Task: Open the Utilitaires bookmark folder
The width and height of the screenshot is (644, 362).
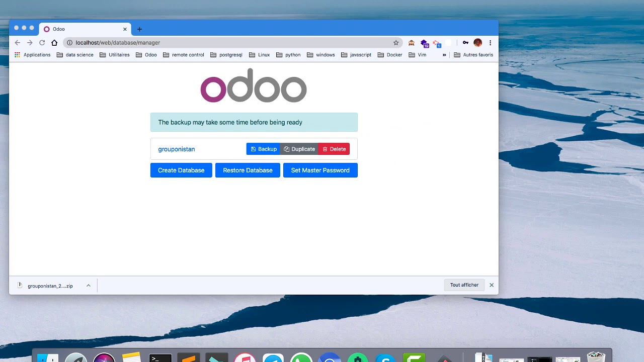Action: 115,55
